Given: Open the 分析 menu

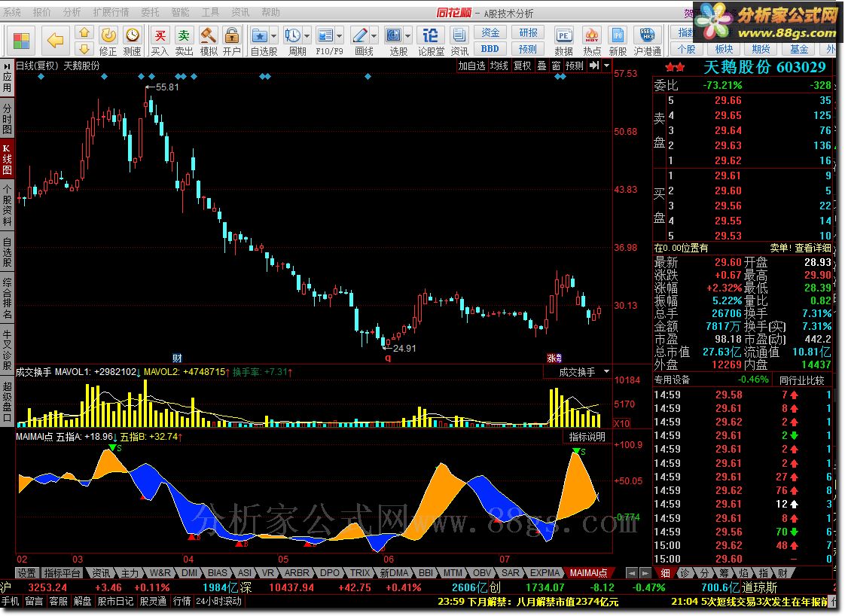Looking at the screenshot, I should 72,12.
